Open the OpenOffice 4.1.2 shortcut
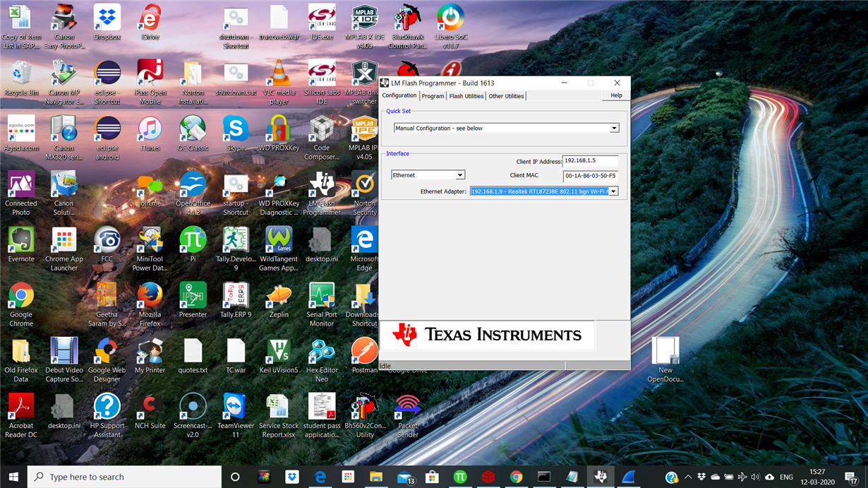Viewport: 868px width, 488px height. 193,194
